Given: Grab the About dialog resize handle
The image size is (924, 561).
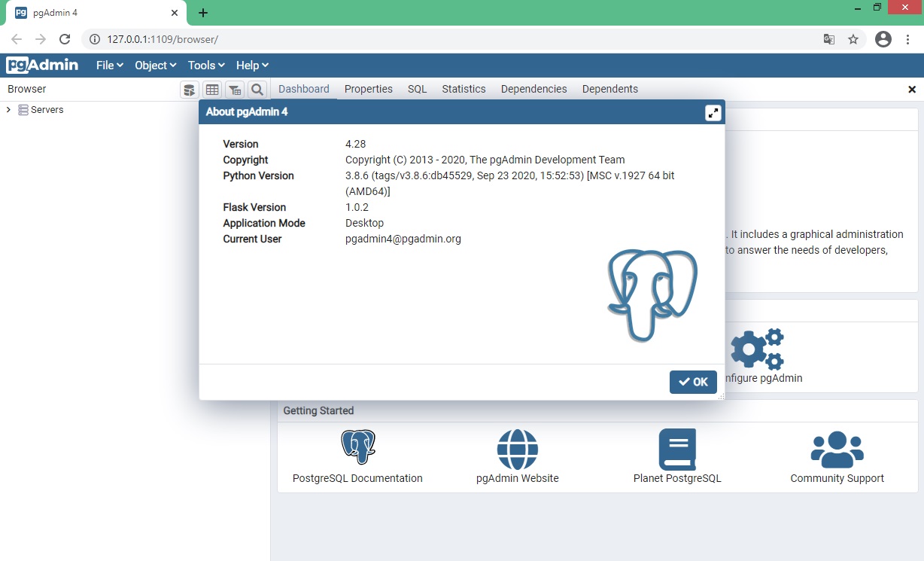Looking at the screenshot, I should [x=721, y=396].
